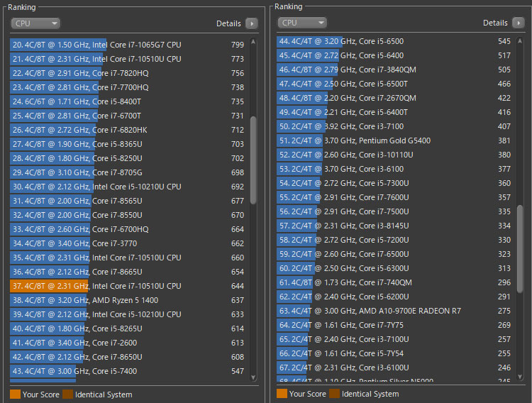Viewport: 532px width, 403px height.
Task: Click the scroll up arrow in left ranking list
Action: tap(253, 42)
